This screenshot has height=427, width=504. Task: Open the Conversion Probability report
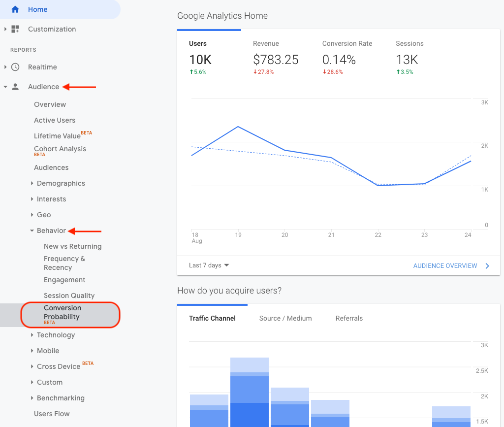[63, 311]
